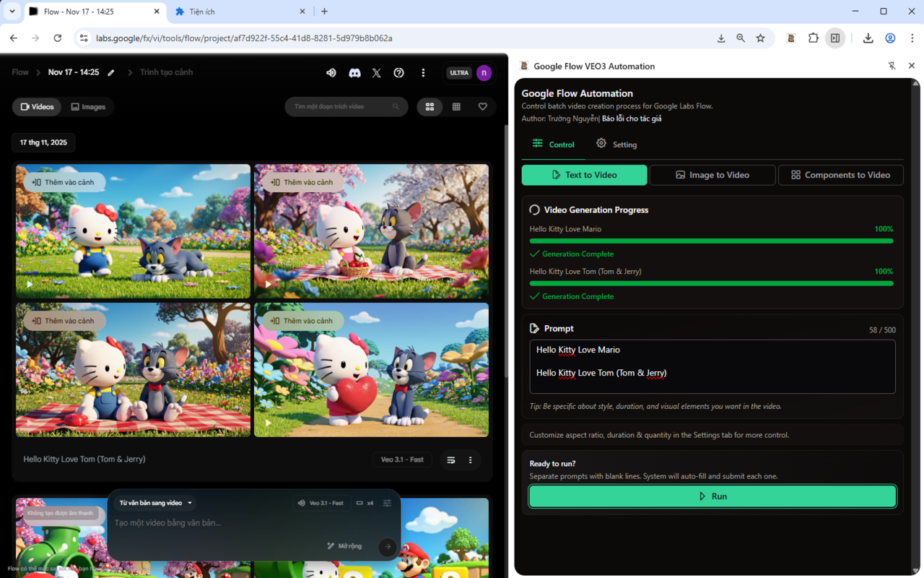Viewport: 924px width, 578px height.
Task: Open the favorites heart filter
Action: coord(483,107)
